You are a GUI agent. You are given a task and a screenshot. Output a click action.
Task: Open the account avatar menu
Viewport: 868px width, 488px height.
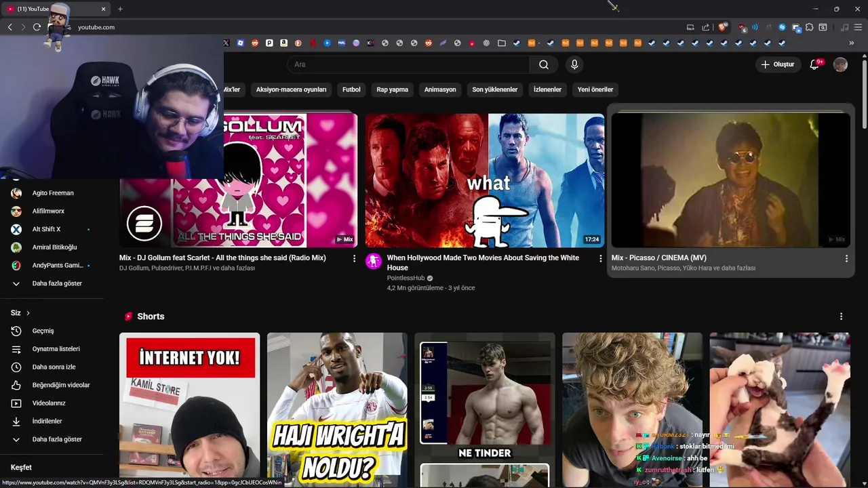(840, 64)
